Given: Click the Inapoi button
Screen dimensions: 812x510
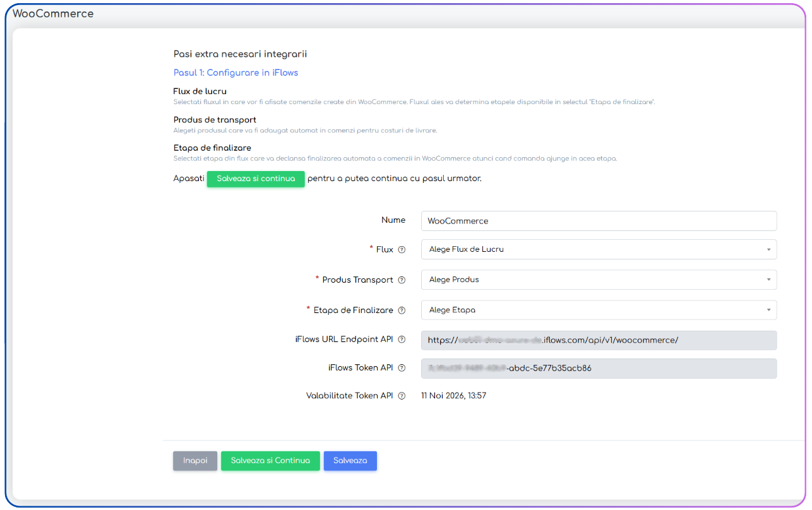Looking at the screenshot, I should point(195,461).
